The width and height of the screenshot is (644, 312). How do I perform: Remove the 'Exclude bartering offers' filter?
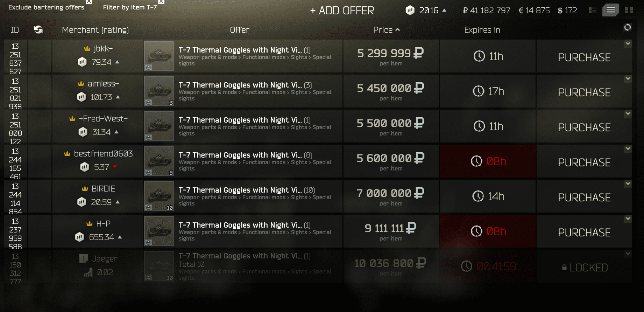(89, 2)
